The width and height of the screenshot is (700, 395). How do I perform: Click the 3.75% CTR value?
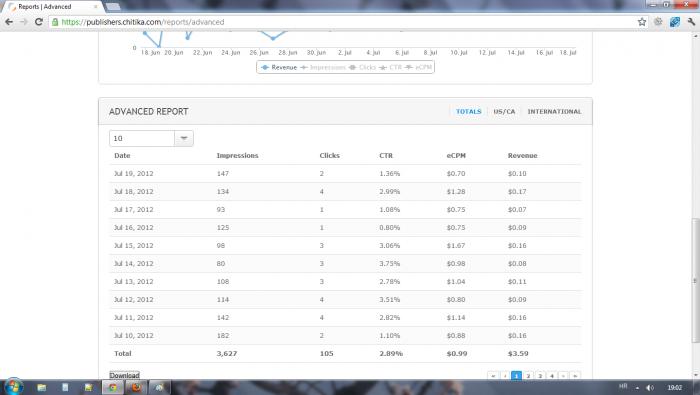coord(390,263)
